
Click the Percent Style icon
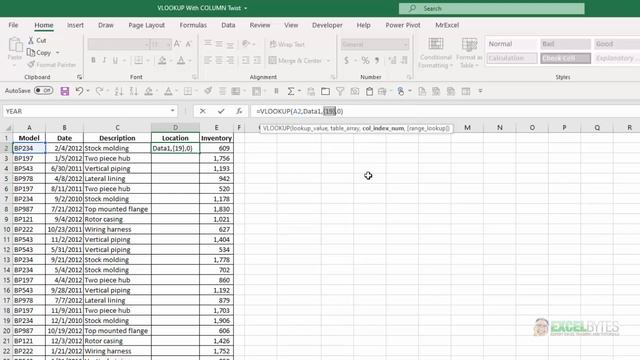[365, 60]
